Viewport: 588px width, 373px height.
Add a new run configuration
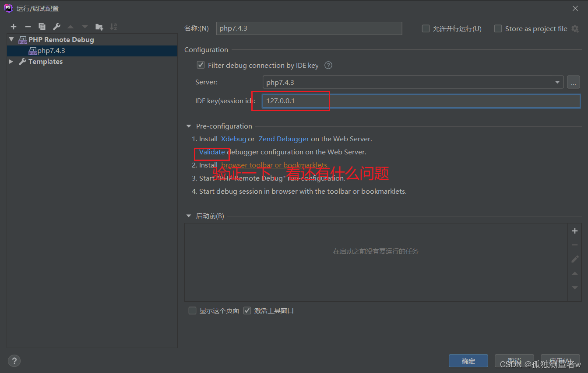(14, 26)
